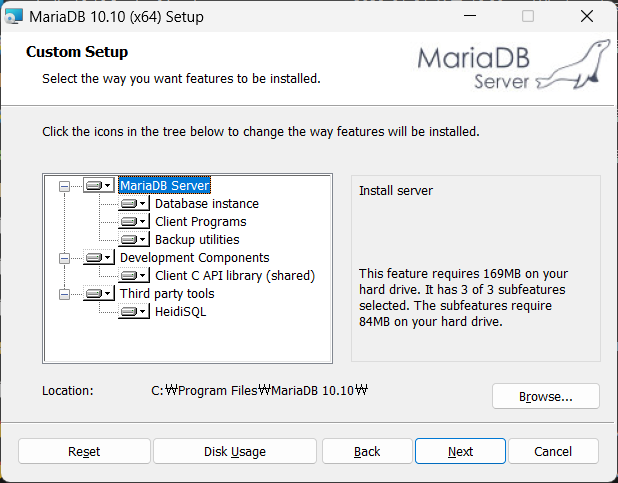Select the Third party tools item
This screenshot has width=618, height=483.
pos(167,294)
